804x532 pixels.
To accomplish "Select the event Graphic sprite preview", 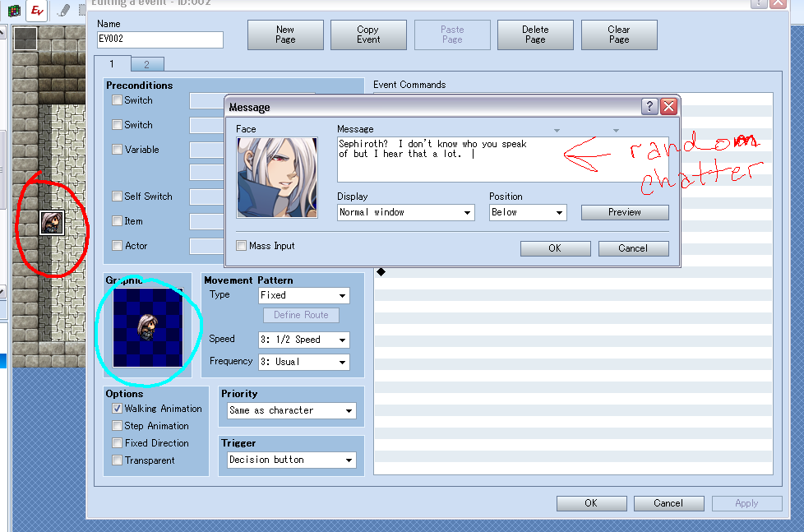I will [148, 327].
